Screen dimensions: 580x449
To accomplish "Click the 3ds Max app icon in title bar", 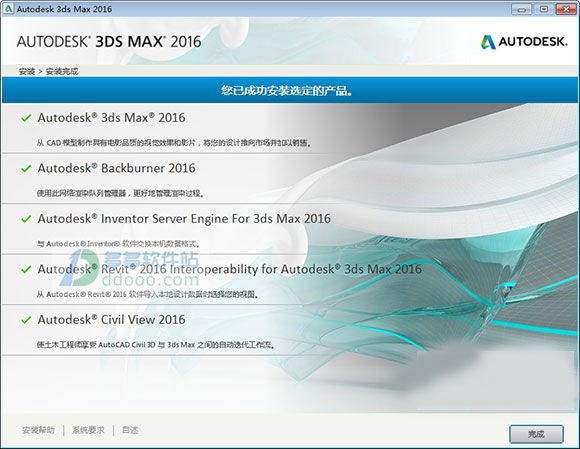I will 9,9.
